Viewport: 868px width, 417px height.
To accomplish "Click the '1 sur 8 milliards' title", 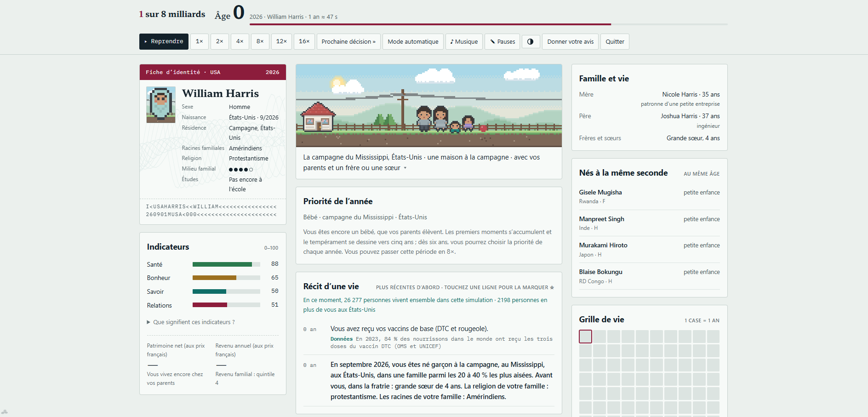I will point(172,14).
